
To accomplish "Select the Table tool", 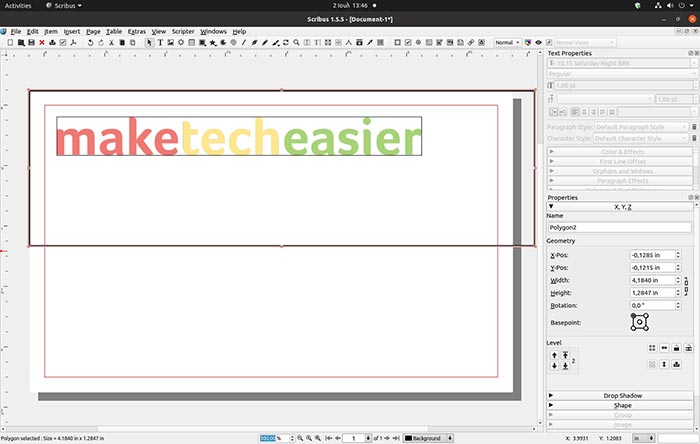I will click(x=192, y=42).
